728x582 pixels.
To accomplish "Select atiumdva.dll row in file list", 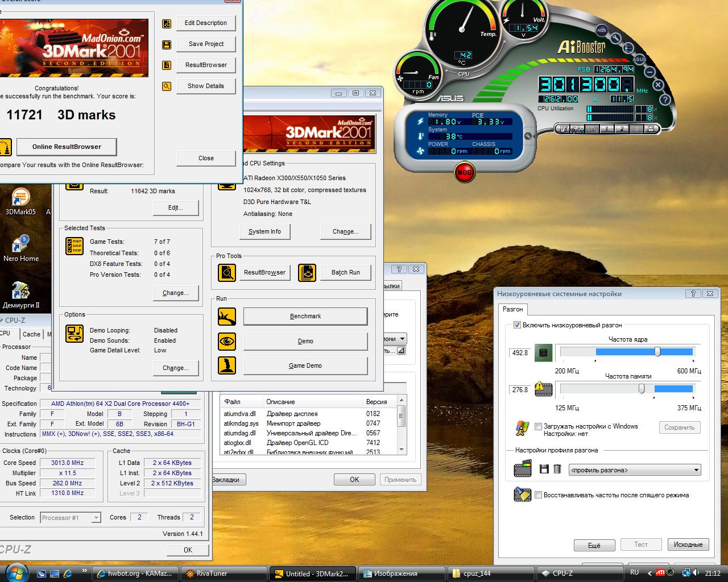I will pos(308,414).
